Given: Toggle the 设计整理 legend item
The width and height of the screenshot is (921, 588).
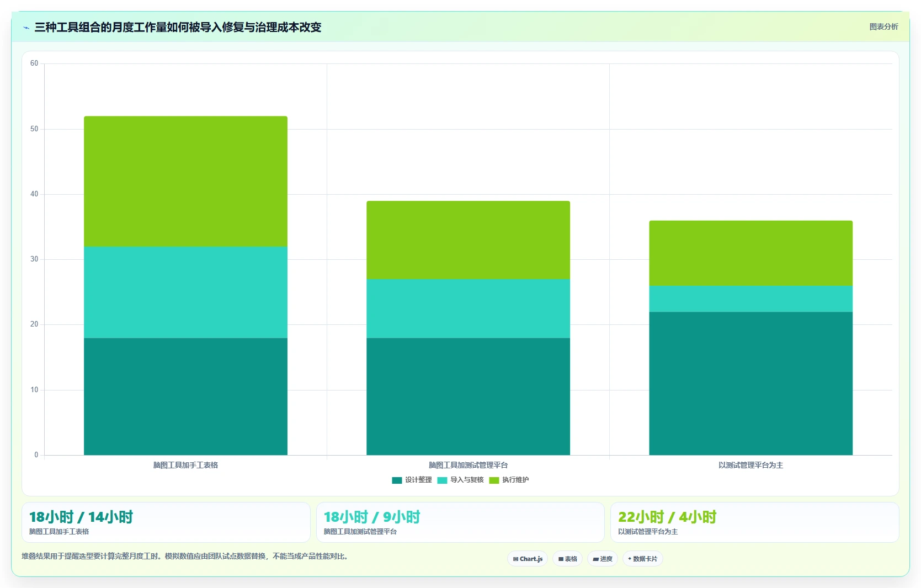Looking at the screenshot, I should point(412,480).
